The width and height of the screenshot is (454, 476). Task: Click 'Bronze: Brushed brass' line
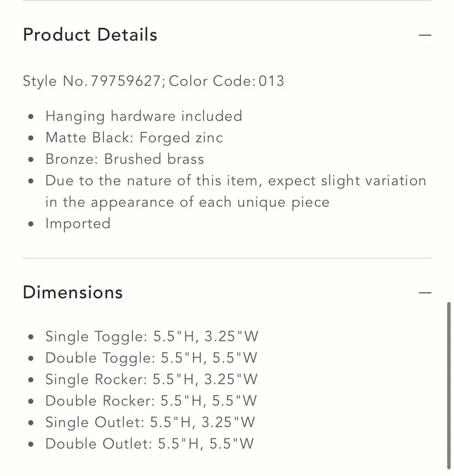coord(125,159)
